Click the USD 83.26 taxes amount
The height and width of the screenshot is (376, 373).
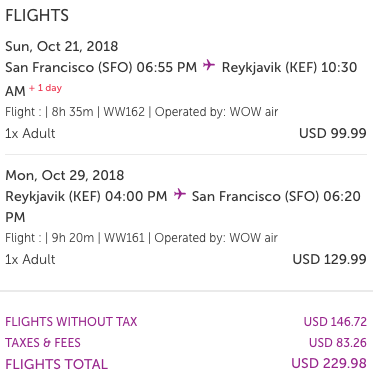(x=338, y=343)
